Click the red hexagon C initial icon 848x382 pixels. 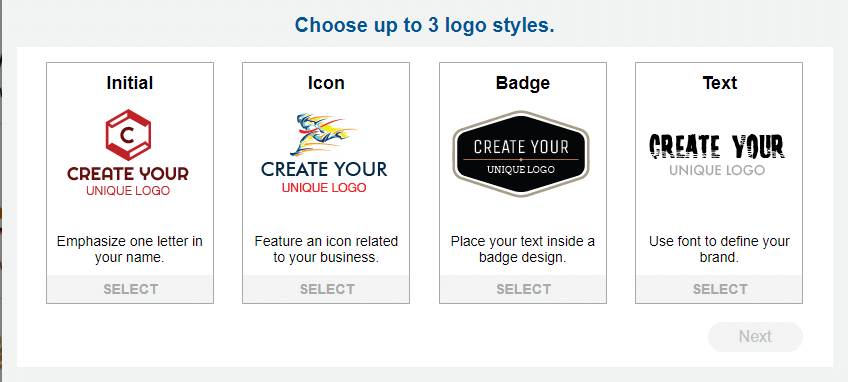tap(128, 134)
